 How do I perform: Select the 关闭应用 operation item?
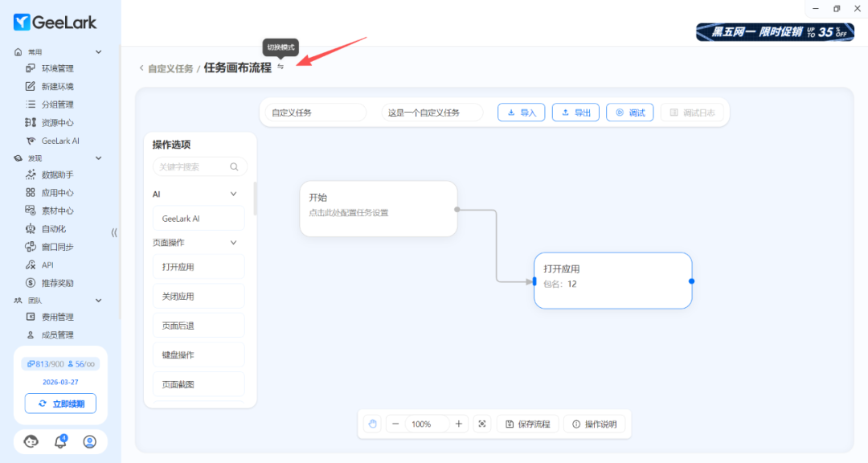point(199,297)
